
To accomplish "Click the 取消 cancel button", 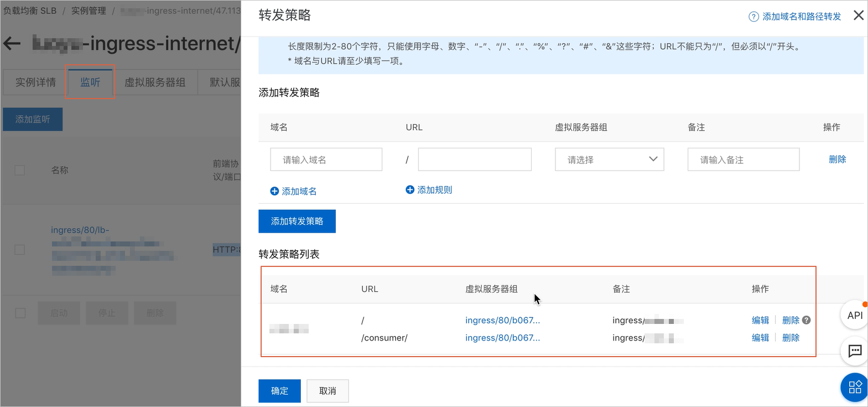I will point(328,391).
